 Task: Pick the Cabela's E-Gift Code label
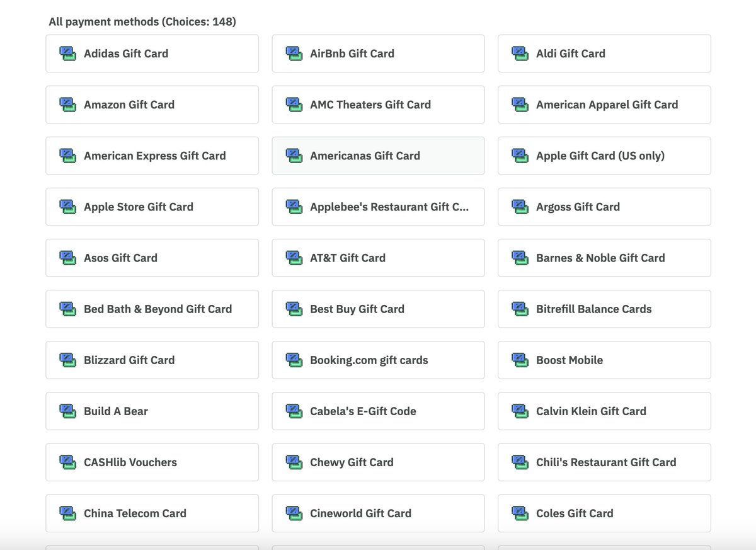(x=363, y=411)
